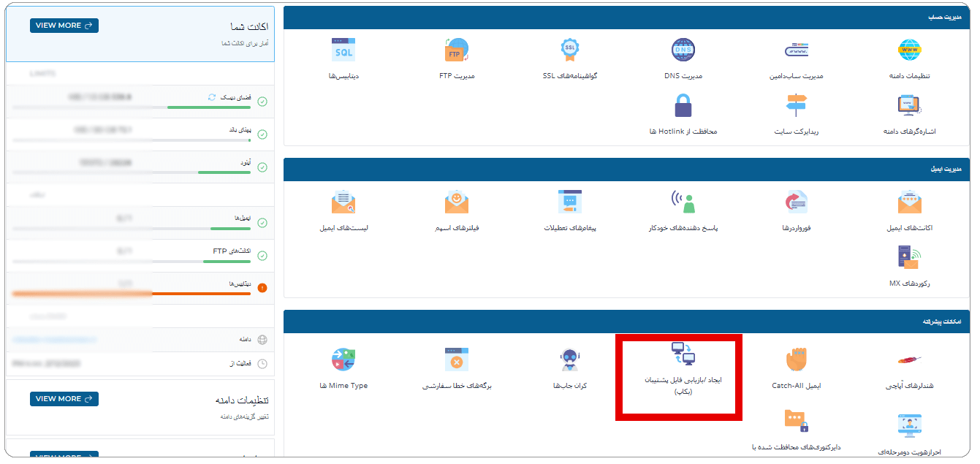980x464 pixels.
Task: Open Email Accounts (اکانت‌های ایمیل)
Action: (x=909, y=202)
